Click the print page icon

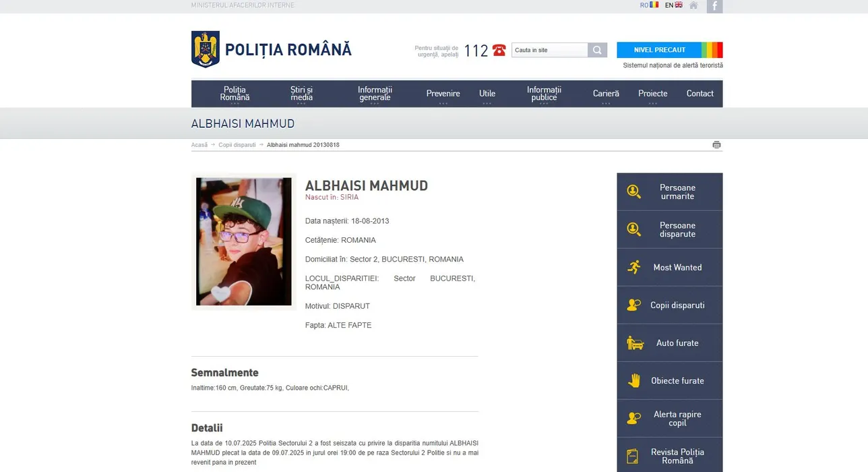click(716, 145)
